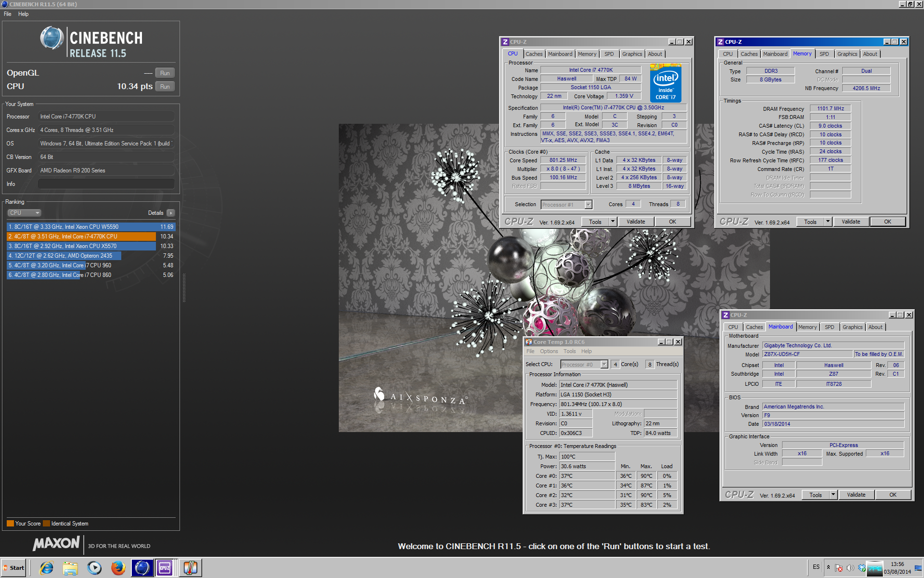Click the MAXON logo

[56, 543]
